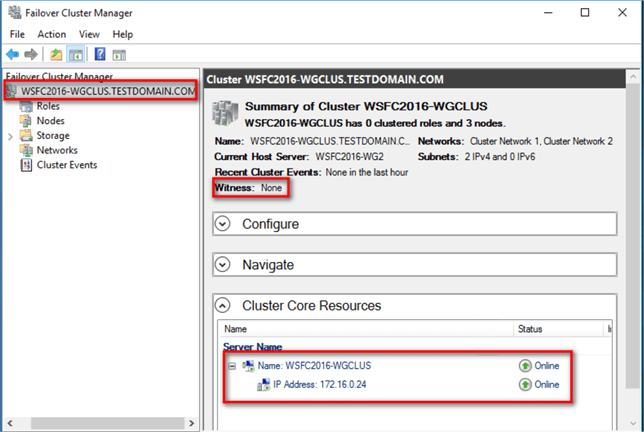Toggle the Show/Hide Console Tree icon
The height and width of the screenshot is (432, 644).
76,54
